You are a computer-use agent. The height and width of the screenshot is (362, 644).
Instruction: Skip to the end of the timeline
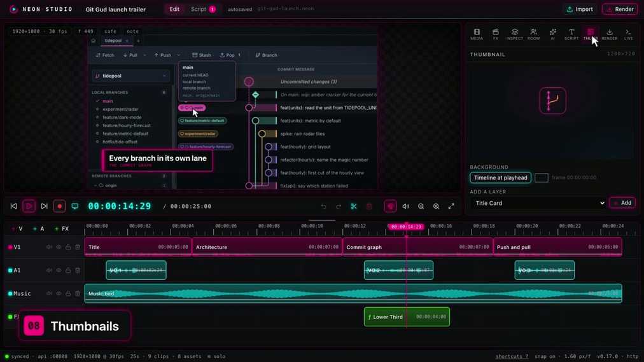44,206
